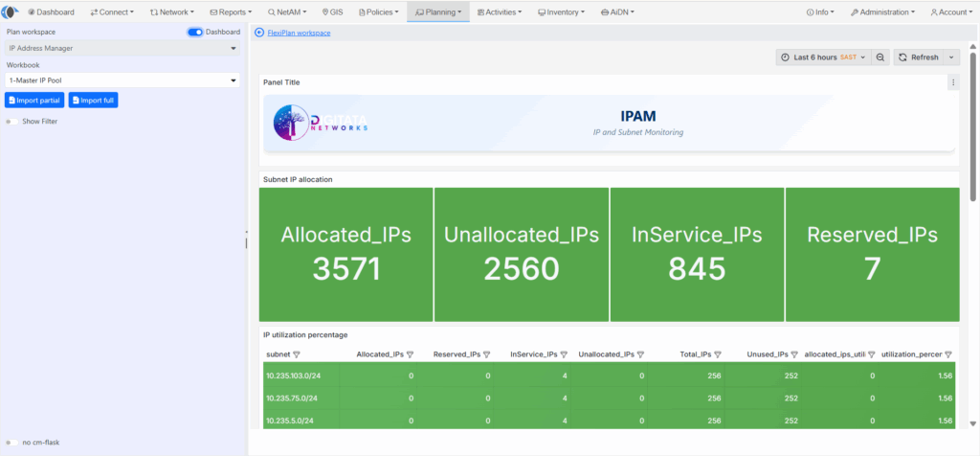Toggle the Dashboard switch off
980x456 pixels.
195,32
